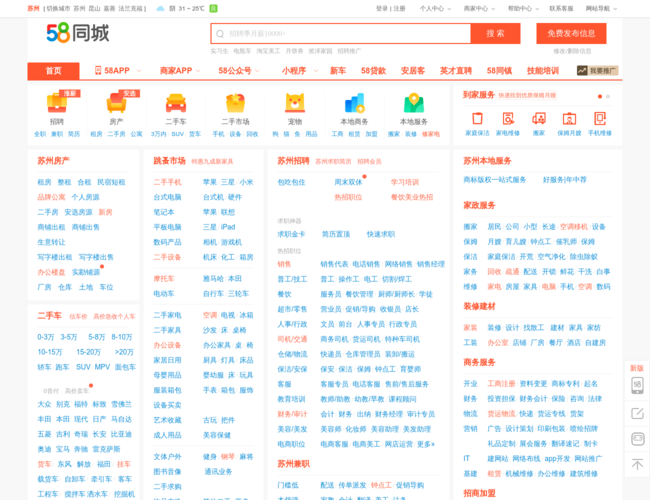
Task: Open the 修改/删除信息 link
Action: point(572,51)
